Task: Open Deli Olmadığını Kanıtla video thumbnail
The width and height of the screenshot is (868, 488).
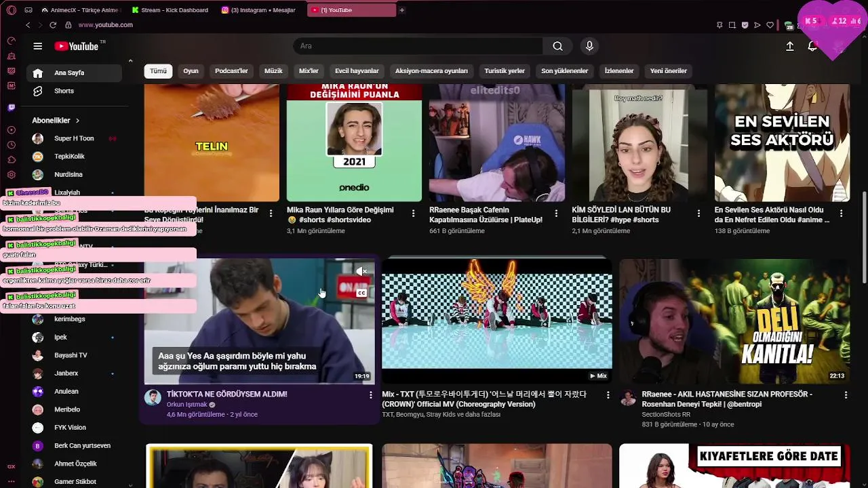Action: tap(734, 321)
